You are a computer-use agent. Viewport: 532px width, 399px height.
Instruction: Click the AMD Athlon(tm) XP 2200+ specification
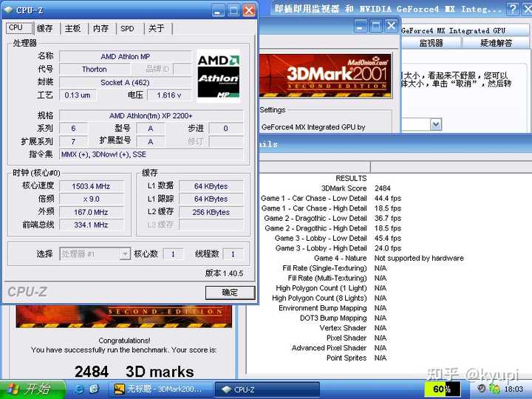[151, 116]
